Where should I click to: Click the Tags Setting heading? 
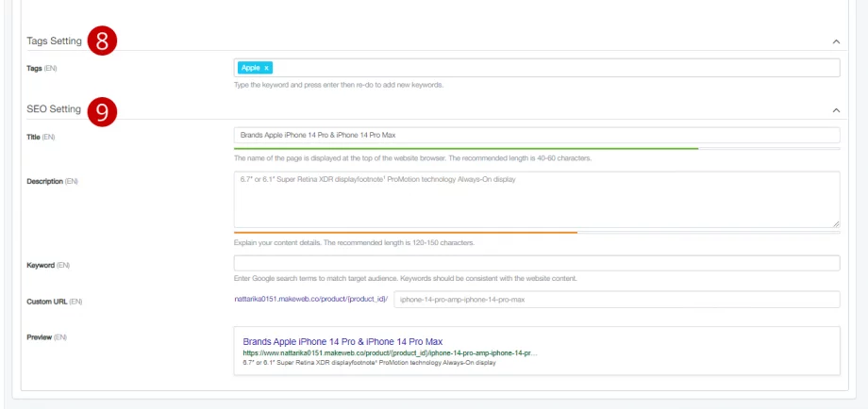tap(55, 41)
